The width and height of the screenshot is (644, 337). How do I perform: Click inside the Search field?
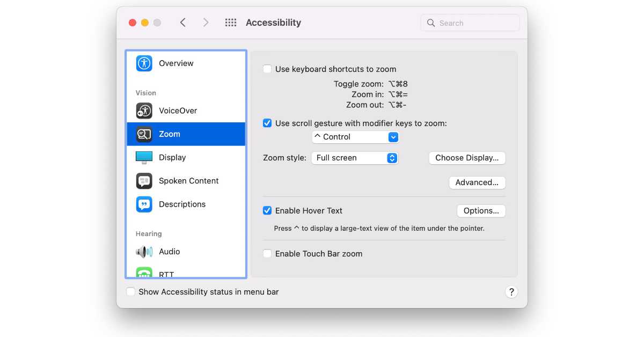(x=470, y=23)
